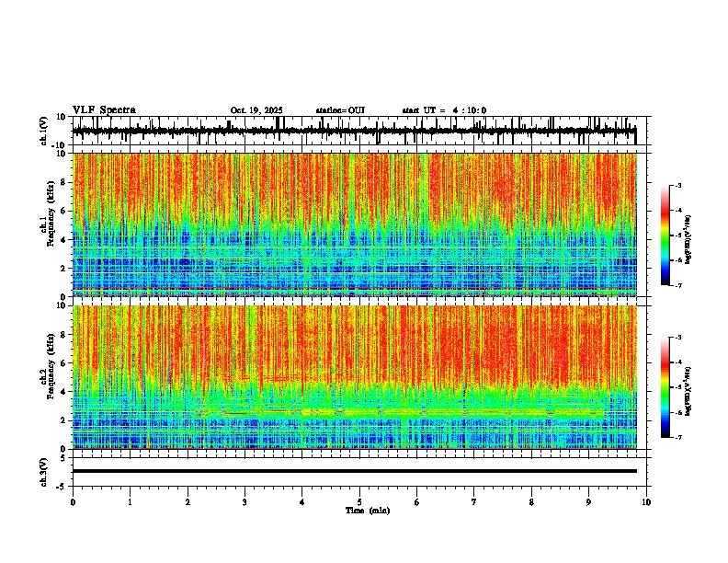
Task: Click the "start UT = 4:10:0" text
Action: tap(444, 110)
